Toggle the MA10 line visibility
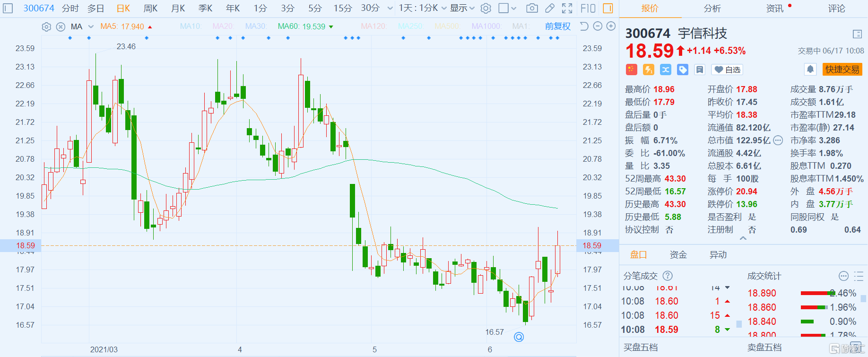Viewport: 868px width, 357px height. (191, 26)
